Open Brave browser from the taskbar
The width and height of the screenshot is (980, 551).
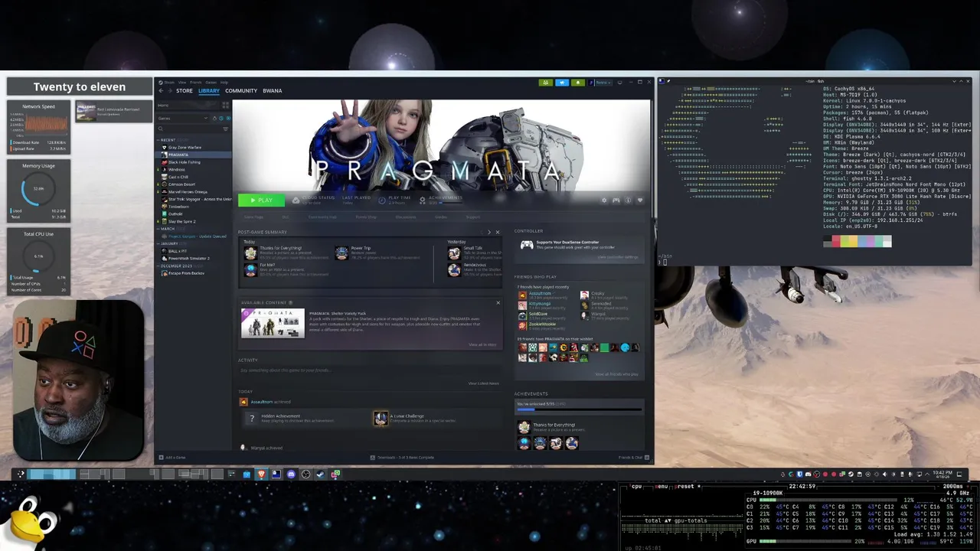261,474
